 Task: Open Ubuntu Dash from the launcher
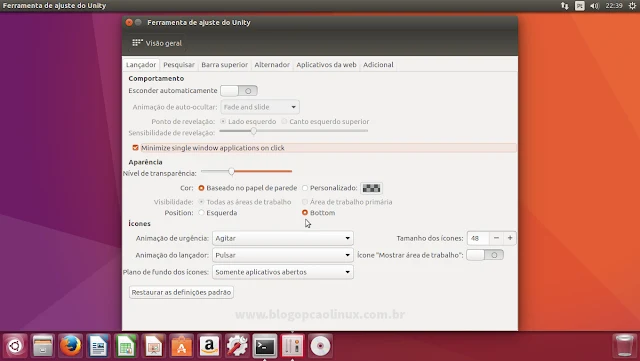[x=15, y=346]
